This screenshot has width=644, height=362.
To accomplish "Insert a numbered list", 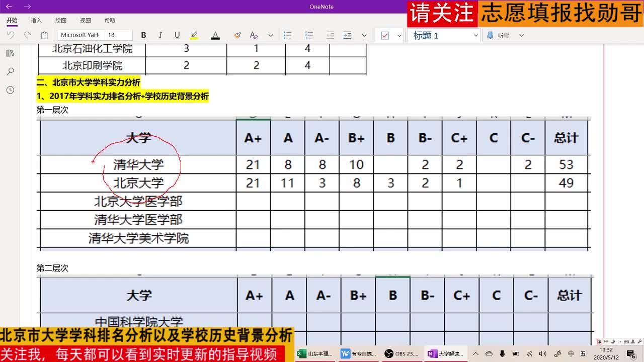I will 309,35.
